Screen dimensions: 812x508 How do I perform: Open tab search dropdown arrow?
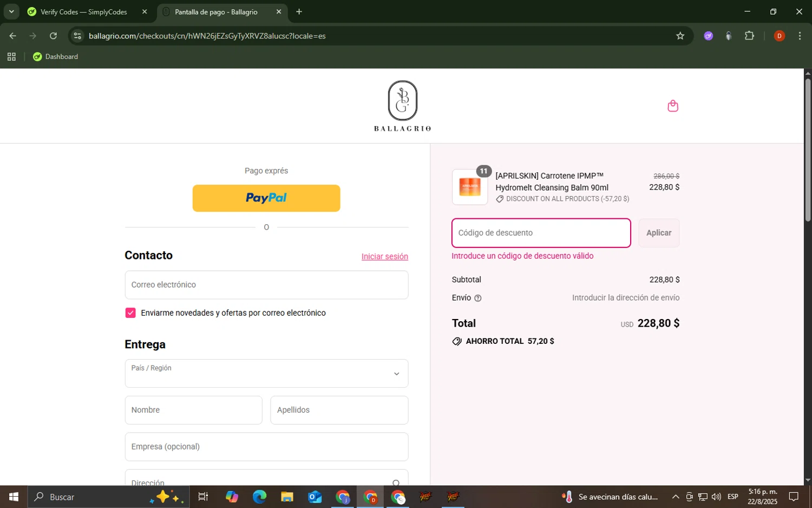11,11
